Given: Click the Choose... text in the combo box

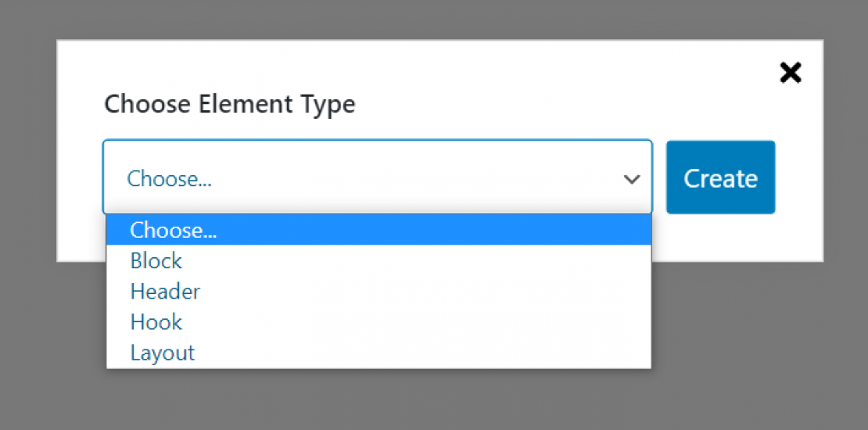Looking at the screenshot, I should [x=170, y=179].
